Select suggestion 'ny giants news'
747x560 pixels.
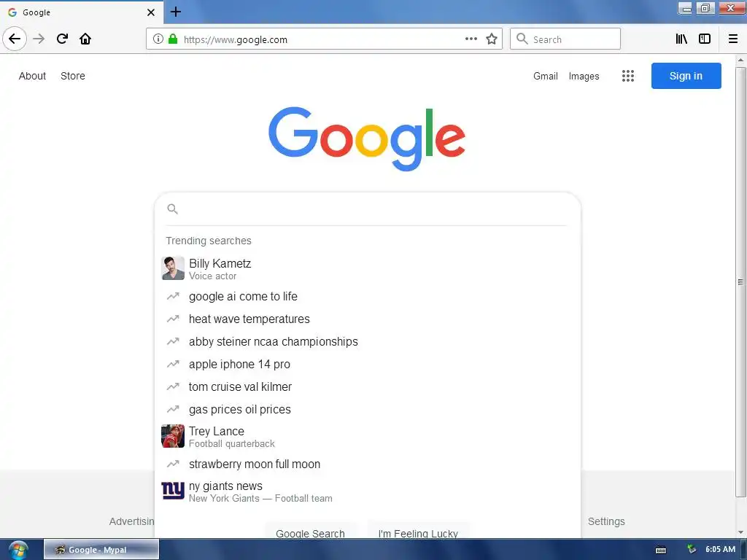pos(368,491)
